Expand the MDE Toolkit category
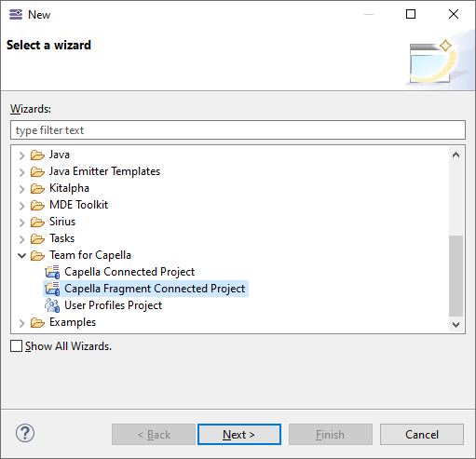The height and width of the screenshot is (459, 476). point(21,206)
